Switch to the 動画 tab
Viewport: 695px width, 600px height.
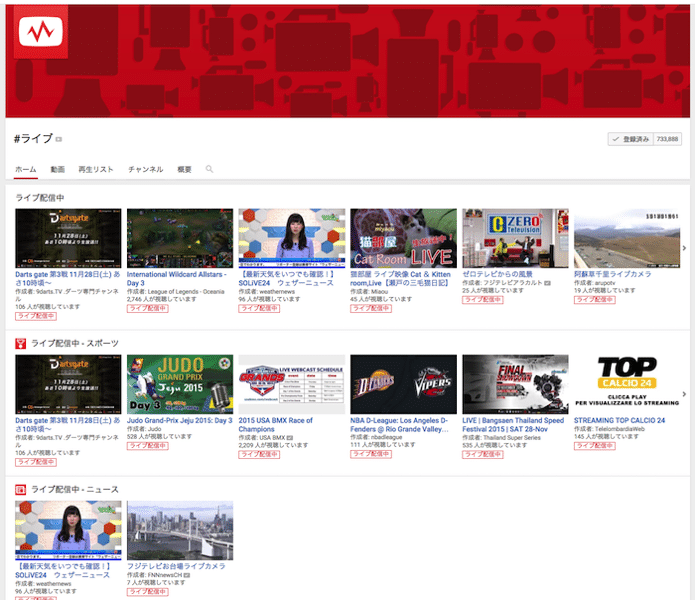tap(58, 169)
